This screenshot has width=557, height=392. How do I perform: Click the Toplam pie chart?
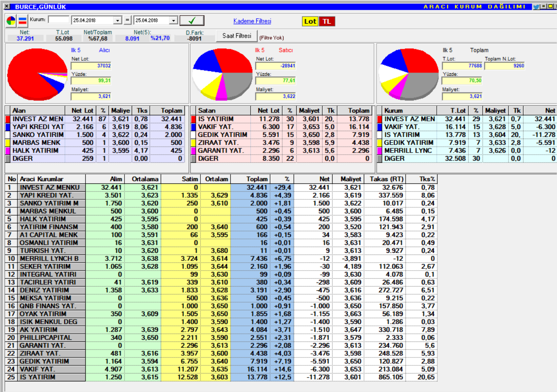pyautogui.click(x=408, y=74)
